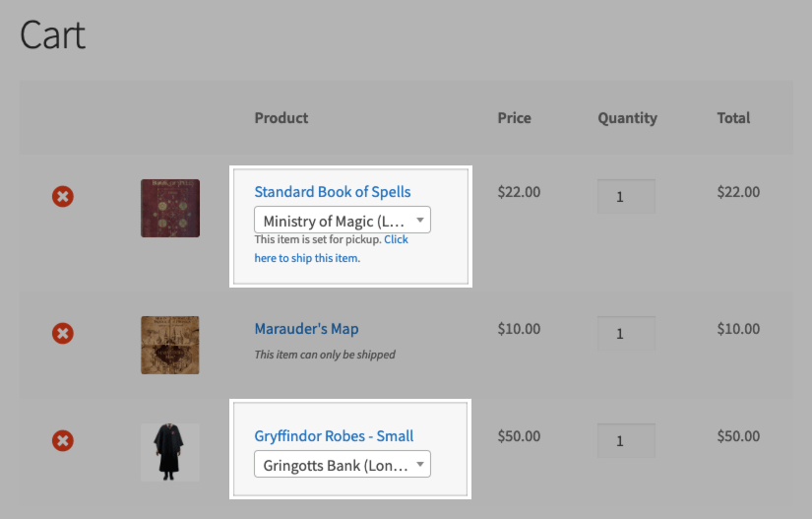
Task: Click quantity input for Gryffindor Robes
Action: click(x=626, y=440)
